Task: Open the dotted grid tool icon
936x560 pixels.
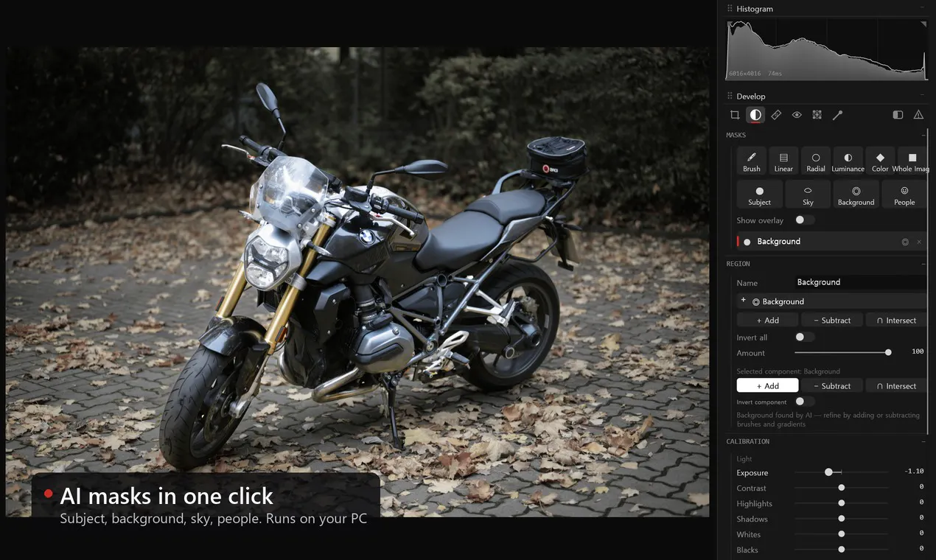Action: [817, 115]
